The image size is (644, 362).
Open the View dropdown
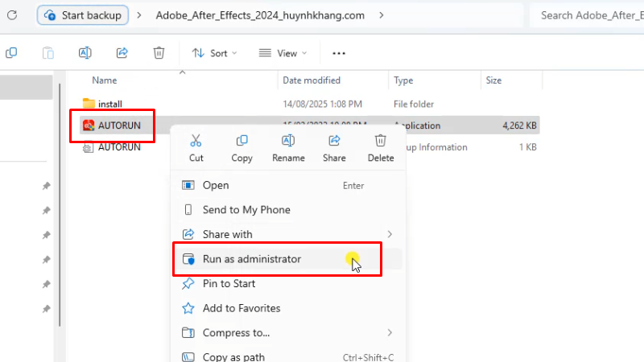click(x=283, y=53)
